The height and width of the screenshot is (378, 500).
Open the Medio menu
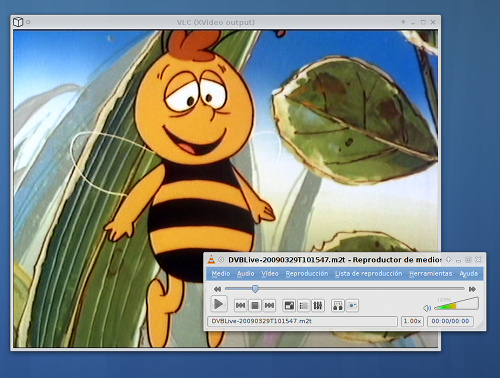pos(221,274)
